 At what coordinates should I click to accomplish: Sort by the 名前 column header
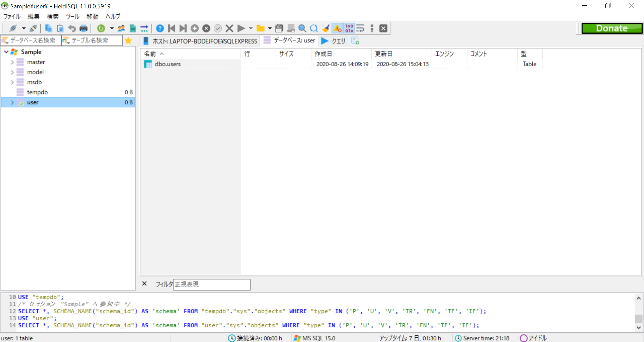191,54
